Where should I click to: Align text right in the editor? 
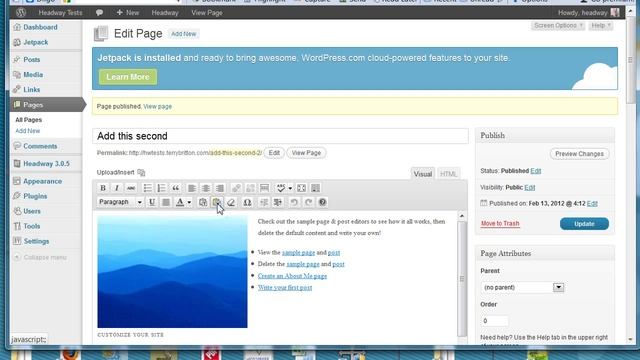click(220, 188)
